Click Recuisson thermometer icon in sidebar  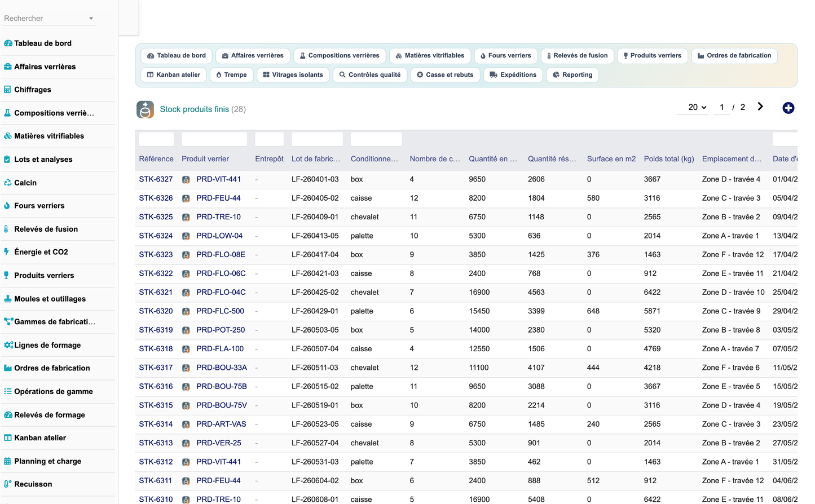(7, 484)
